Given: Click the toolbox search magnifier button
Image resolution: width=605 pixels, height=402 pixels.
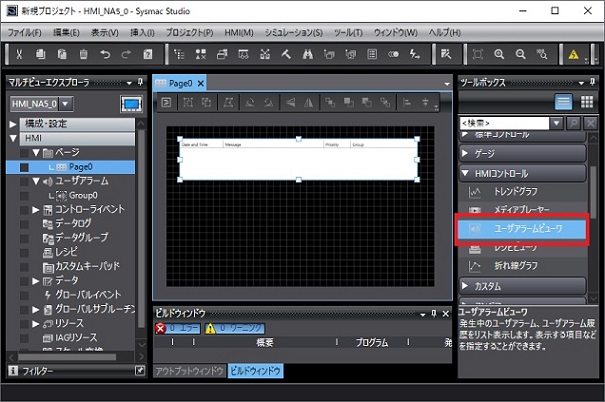Looking at the screenshot, I should coord(573,123).
